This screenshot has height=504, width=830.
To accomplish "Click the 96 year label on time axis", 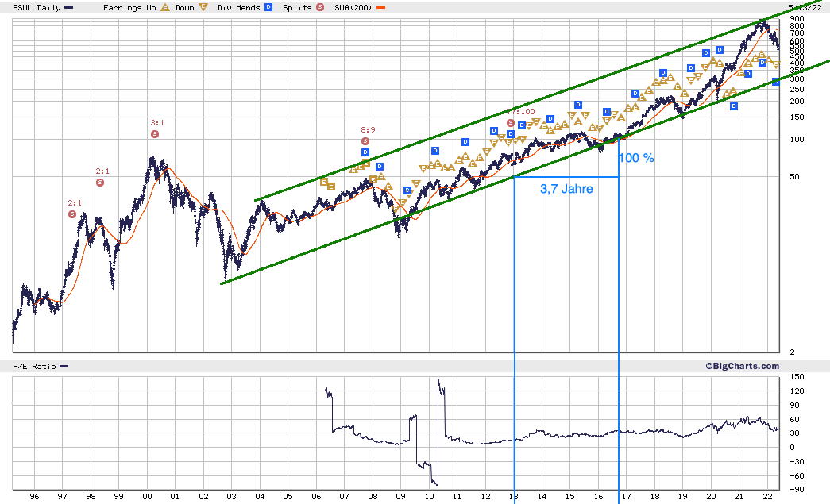I will [34, 497].
